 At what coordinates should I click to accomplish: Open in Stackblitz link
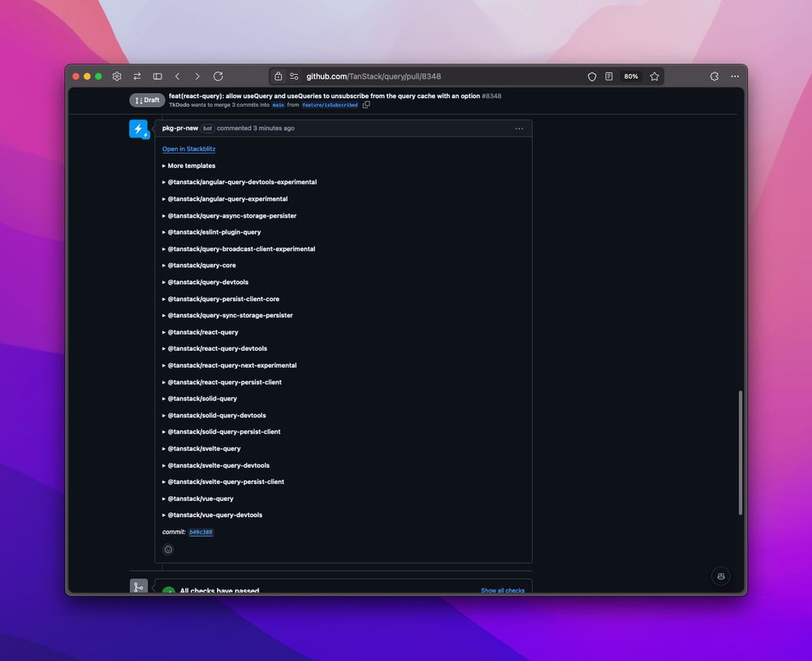pos(188,149)
